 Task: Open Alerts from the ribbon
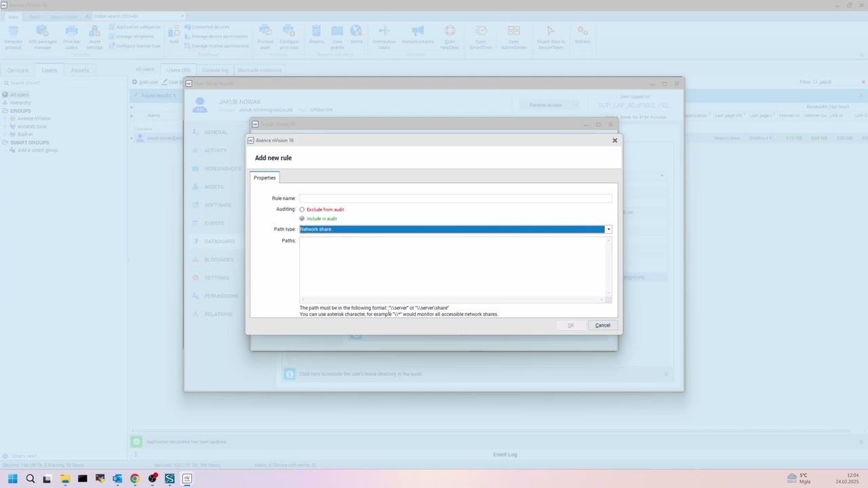[356, 35]
